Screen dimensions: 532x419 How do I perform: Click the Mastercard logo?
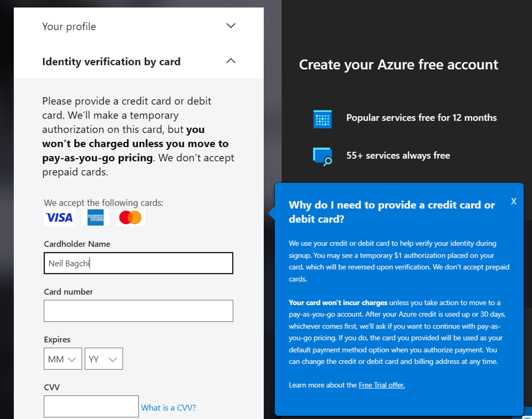click(130, 217)
